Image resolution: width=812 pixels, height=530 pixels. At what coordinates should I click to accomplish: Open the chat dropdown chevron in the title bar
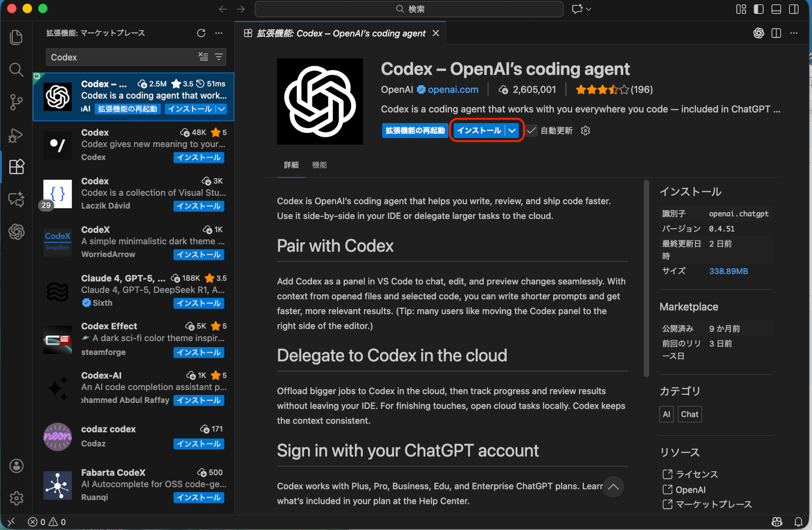point(589,9)
